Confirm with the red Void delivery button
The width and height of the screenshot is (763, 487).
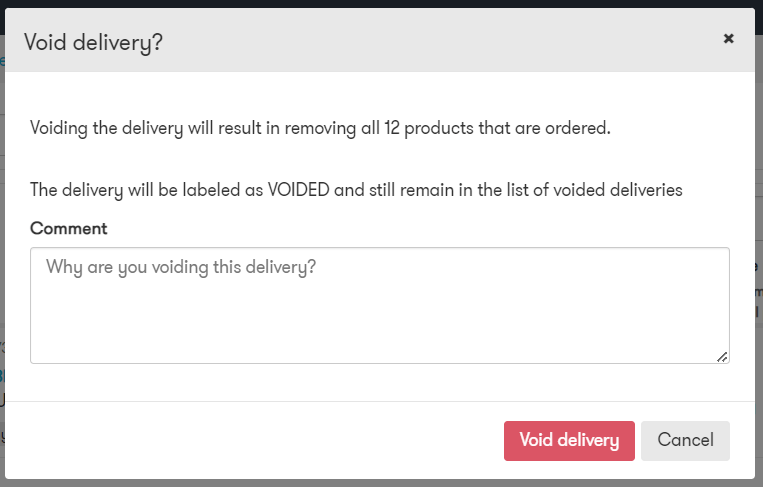[569, 441]
